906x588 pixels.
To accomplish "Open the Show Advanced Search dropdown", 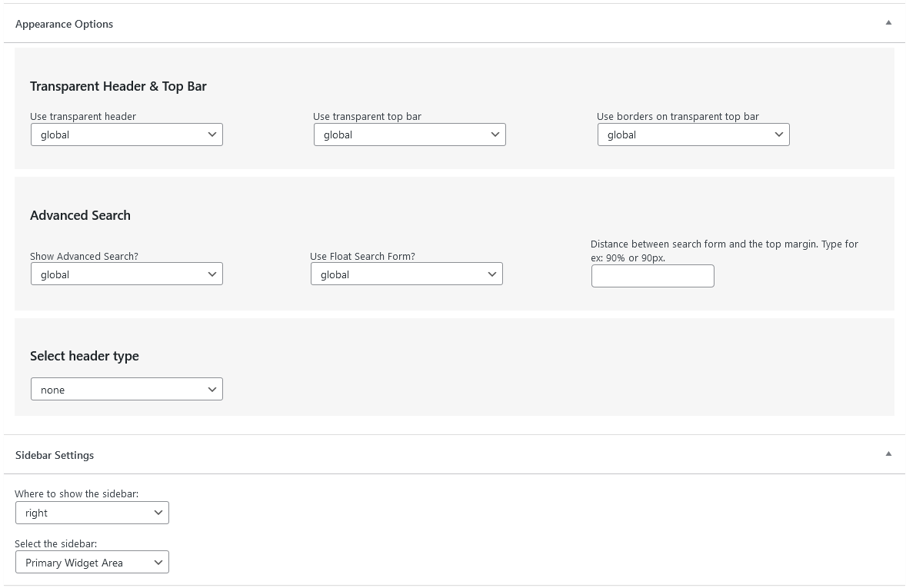I will pyautogui.click(x=127, y=274).
